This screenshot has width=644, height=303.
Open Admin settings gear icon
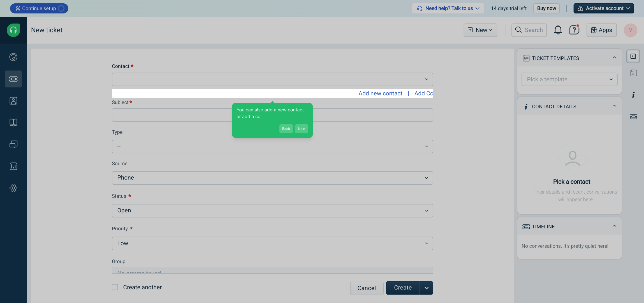[13, 188]
